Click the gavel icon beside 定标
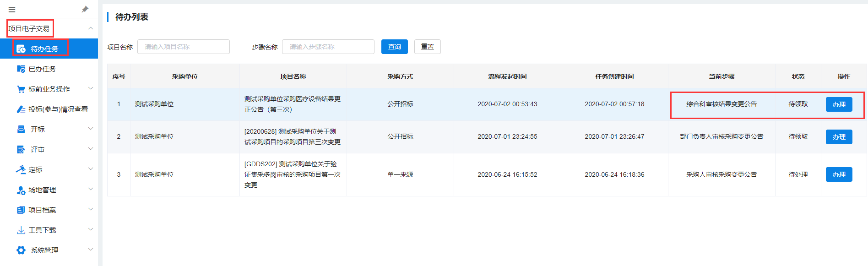The height and width of the screenshot is (266, 868). coord(21,170)
